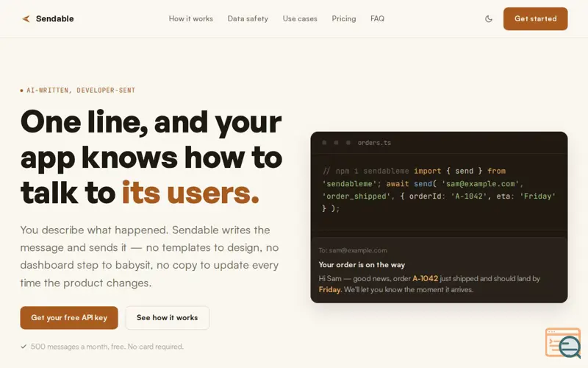
Task: Click the hero paragraph starting 'You describe'
Action: [150, 256]
